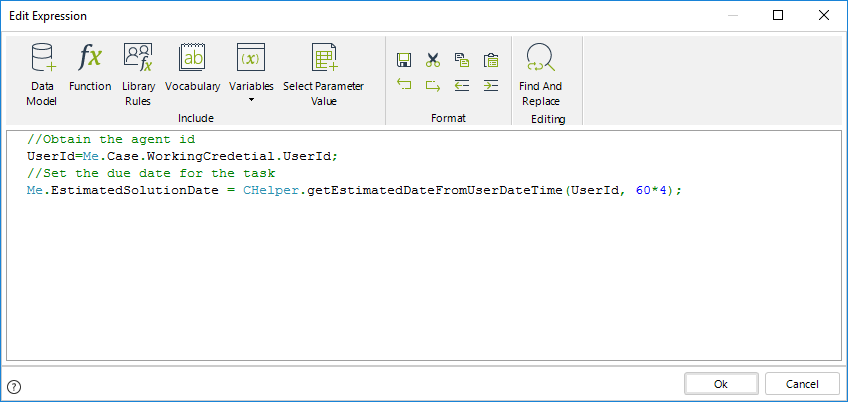Save the expression with floppy disk icon
The width and height of the screenshot is (848, 402).
404,60
